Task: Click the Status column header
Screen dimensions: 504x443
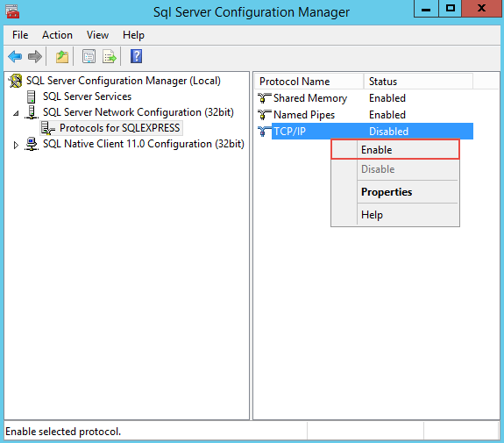Action: pos(418,82)
